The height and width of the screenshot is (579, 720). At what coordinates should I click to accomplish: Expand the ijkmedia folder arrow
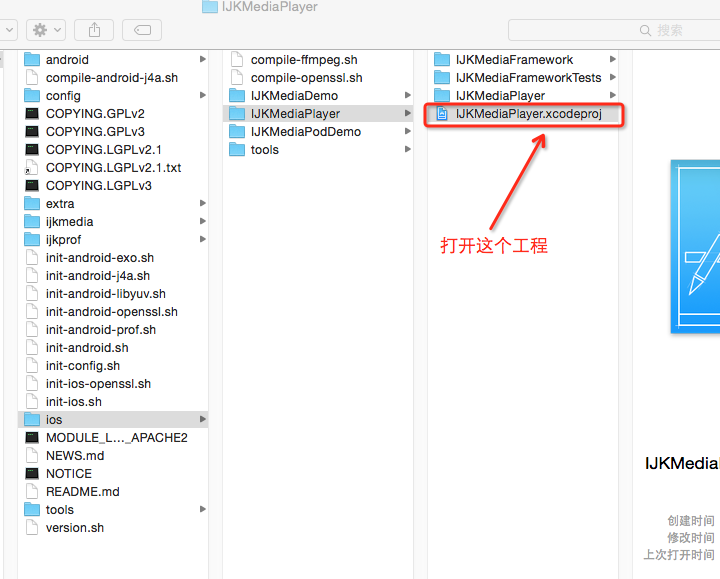tap(202, 221)
